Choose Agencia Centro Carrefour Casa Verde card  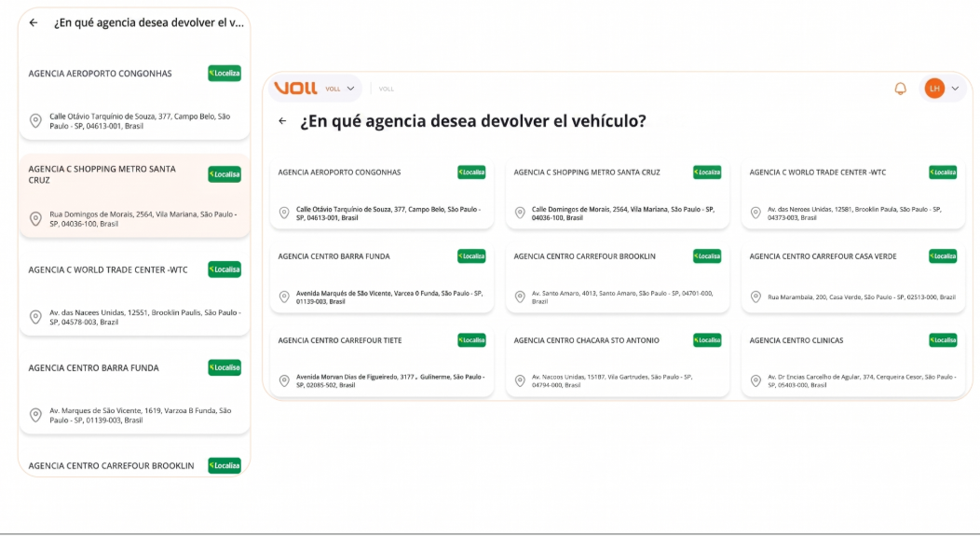click(x=853, y=278)
